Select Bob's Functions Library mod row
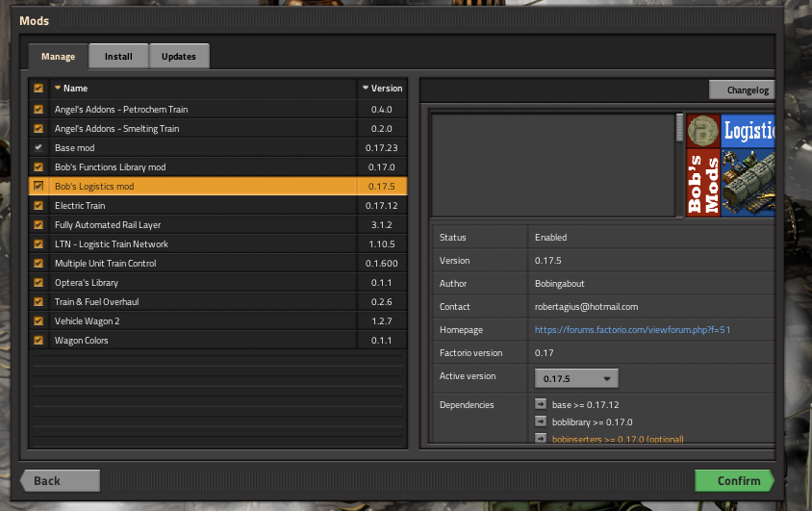Image resolution: width=812 pixels, height=511 pixels. pyautogui.click(x=218, y=166)
